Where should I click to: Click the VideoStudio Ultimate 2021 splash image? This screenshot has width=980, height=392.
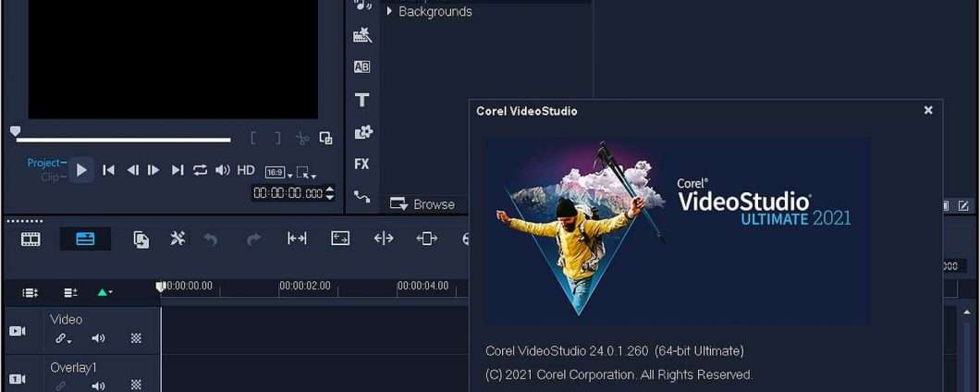[677, 231]
